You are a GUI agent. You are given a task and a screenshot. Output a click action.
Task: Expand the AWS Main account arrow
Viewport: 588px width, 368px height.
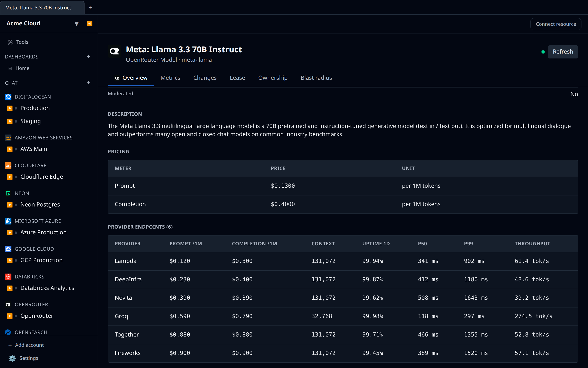pos(10,149)
